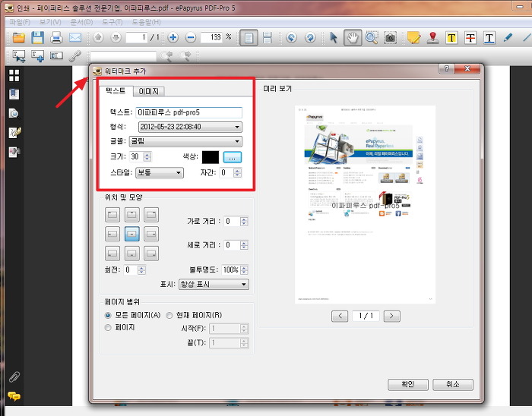Click the rotation angle field
This screenshot has height=416, width=532.
(131, 270)
